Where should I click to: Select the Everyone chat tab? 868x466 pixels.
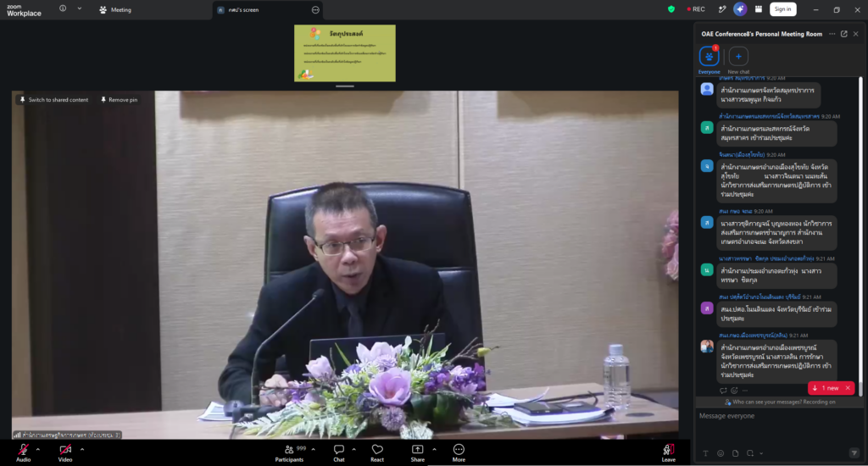pyautogui.click(x=709, y=60)
